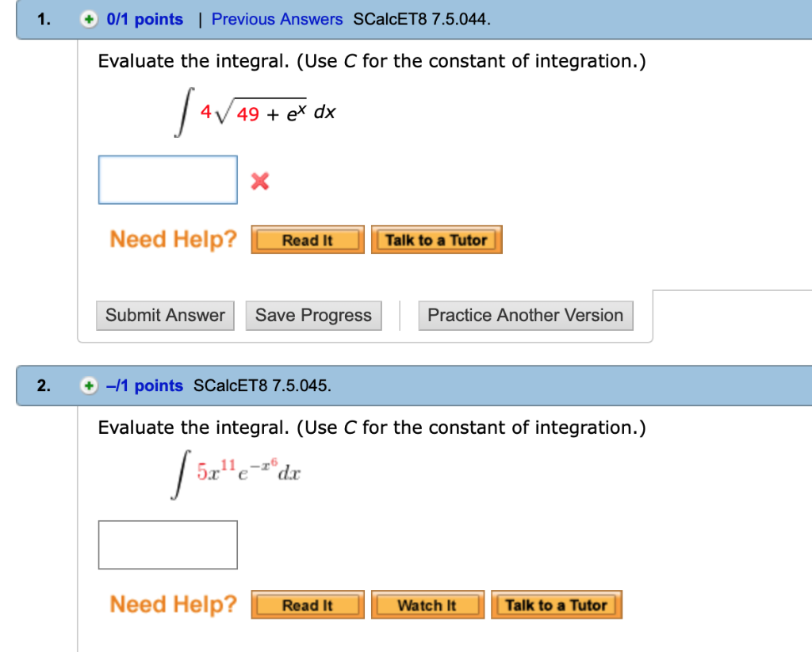812x652 pixels.
Task: Practice Another Version of question 1
Action: pyautogui.click(x=525, y=315)
